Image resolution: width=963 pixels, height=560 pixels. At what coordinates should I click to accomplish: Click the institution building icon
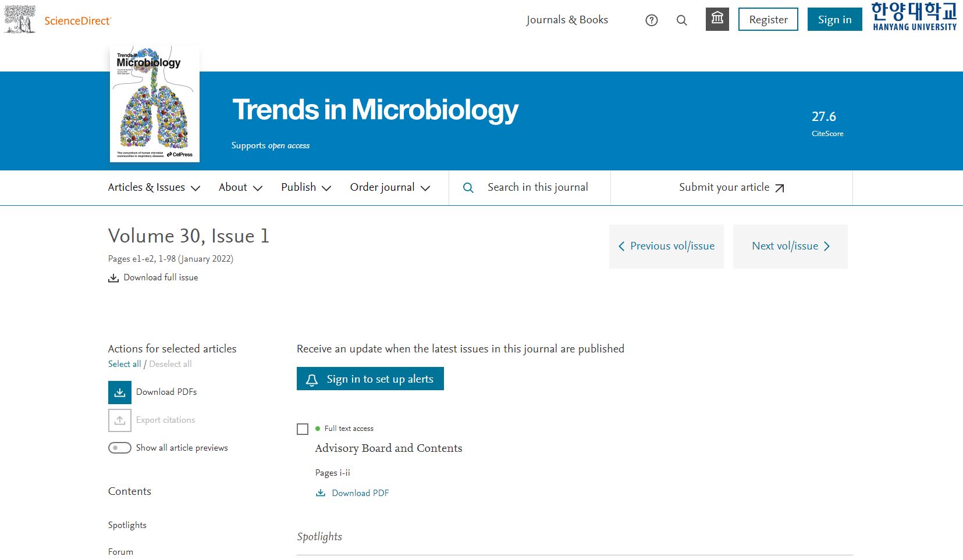point(717,19)
